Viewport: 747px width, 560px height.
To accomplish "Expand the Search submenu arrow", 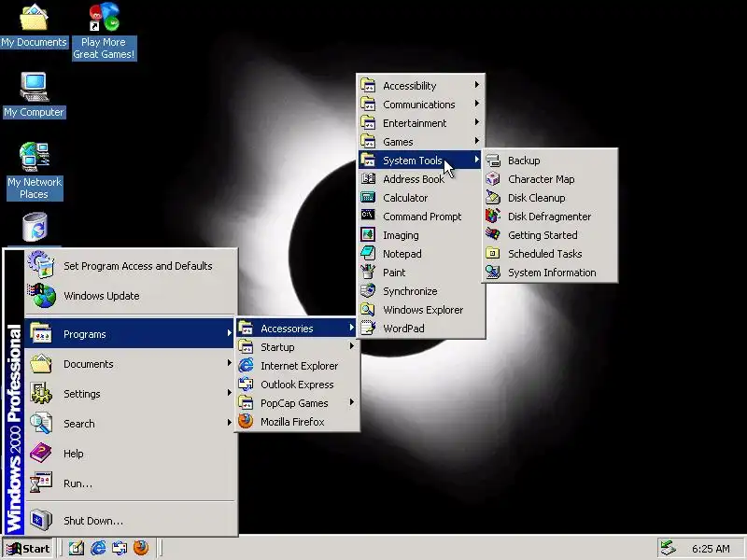I will 229,423.
